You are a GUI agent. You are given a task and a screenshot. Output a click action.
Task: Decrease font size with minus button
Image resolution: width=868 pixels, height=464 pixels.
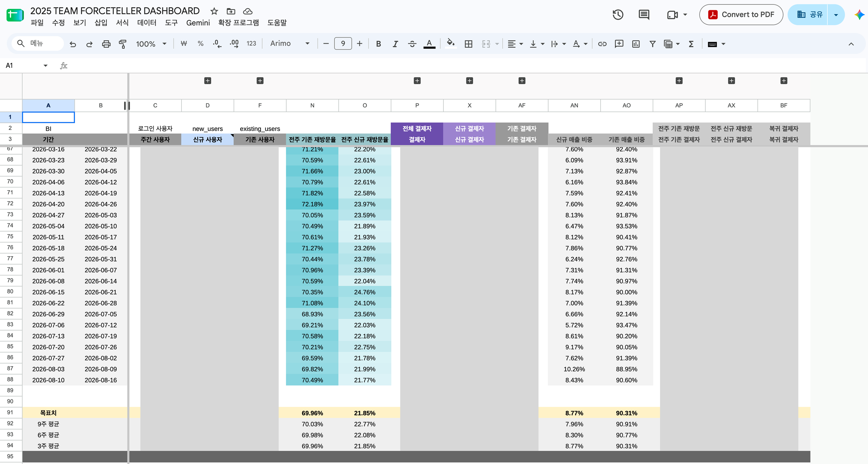(x=326, y=43)
